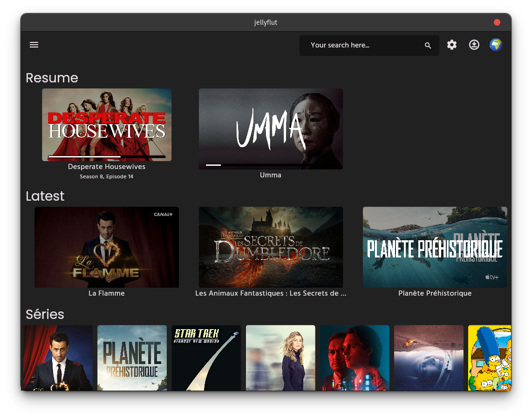Open the hamburger navigation menu
532x419 pixels.
[x=34, y=45]
